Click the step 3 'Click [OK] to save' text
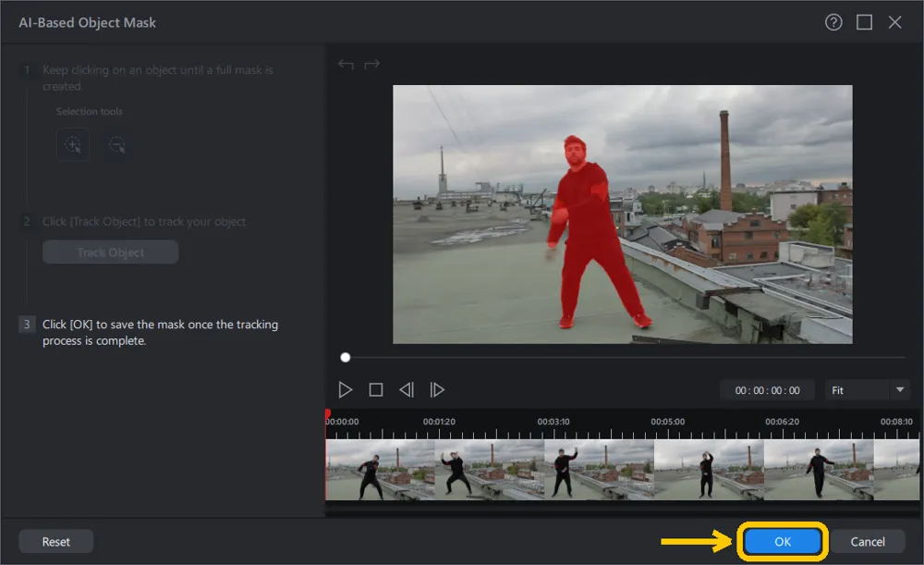Screen dimensions: 924x565 pyautogui.click(x=160, y=333)
